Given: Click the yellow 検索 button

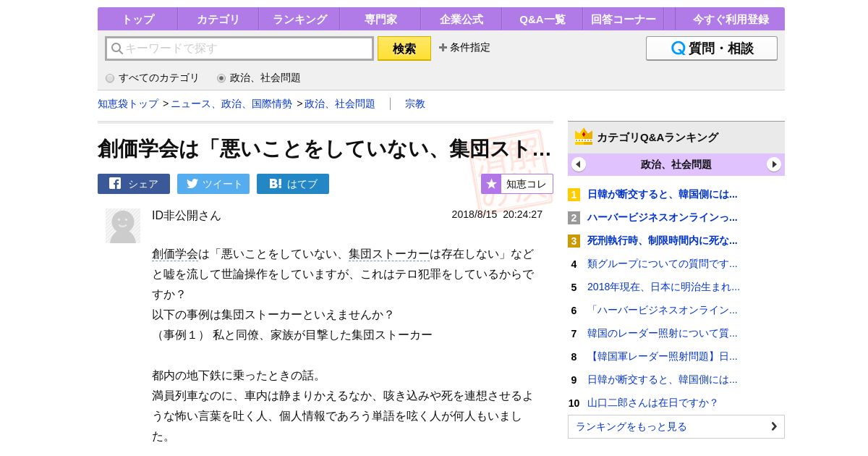Looking at the screenshot, I should 404,48.
